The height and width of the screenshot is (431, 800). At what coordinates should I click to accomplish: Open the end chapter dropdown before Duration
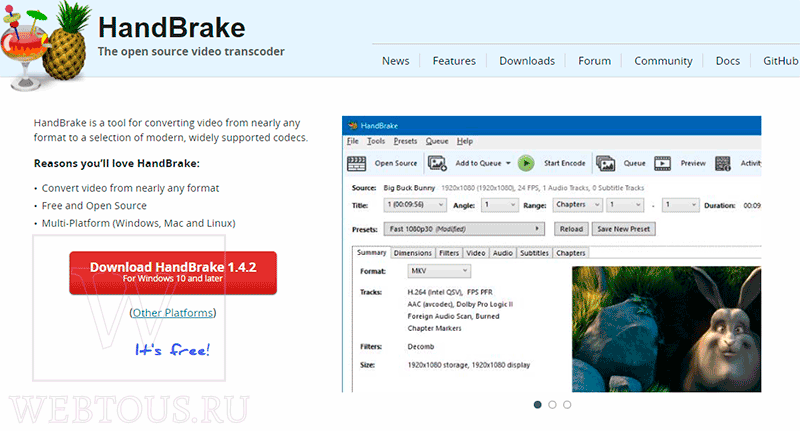(x=680, y=205)
